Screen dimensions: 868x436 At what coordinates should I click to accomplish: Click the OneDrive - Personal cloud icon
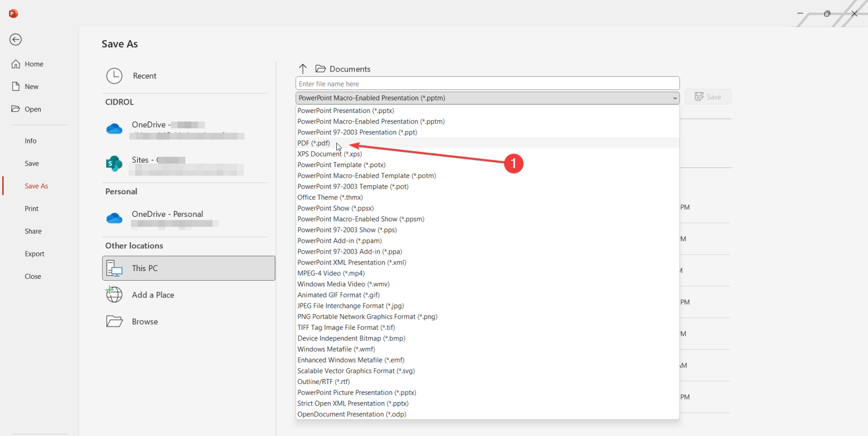coord(115,218)
